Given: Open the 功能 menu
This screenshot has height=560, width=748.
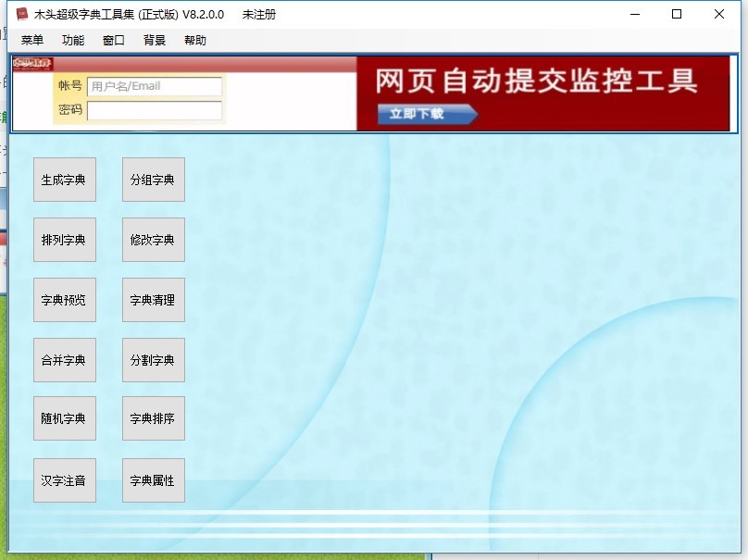Looking at the screenshot, I should [x=72, y=40].
